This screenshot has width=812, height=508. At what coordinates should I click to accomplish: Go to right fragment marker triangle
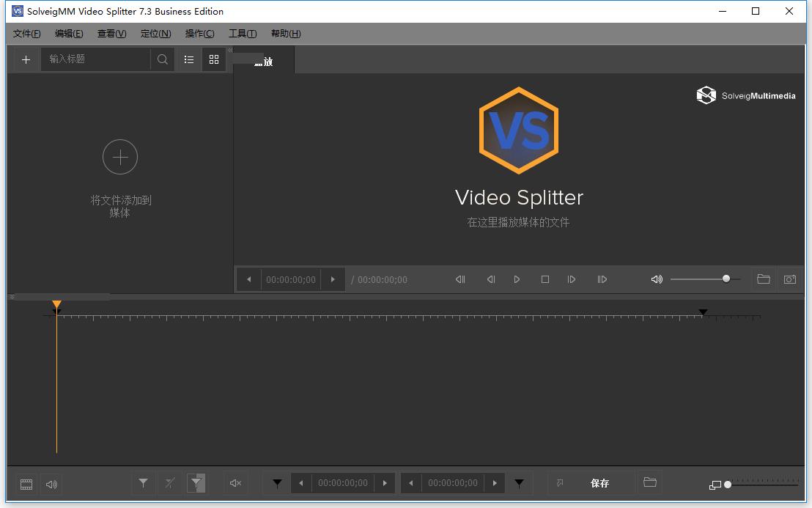tap(519, 484)
